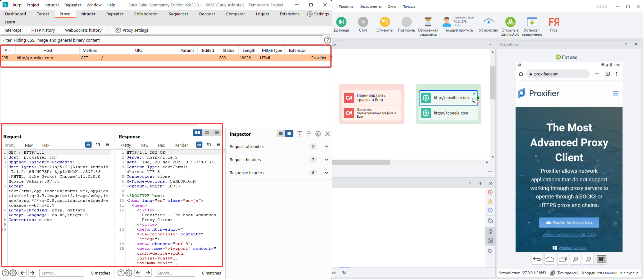This screenshot has height=280, width=644.
Task: Click Отложенная отрисовка hourglass icon
Action: pyautogui.click(x=428, y=22)
